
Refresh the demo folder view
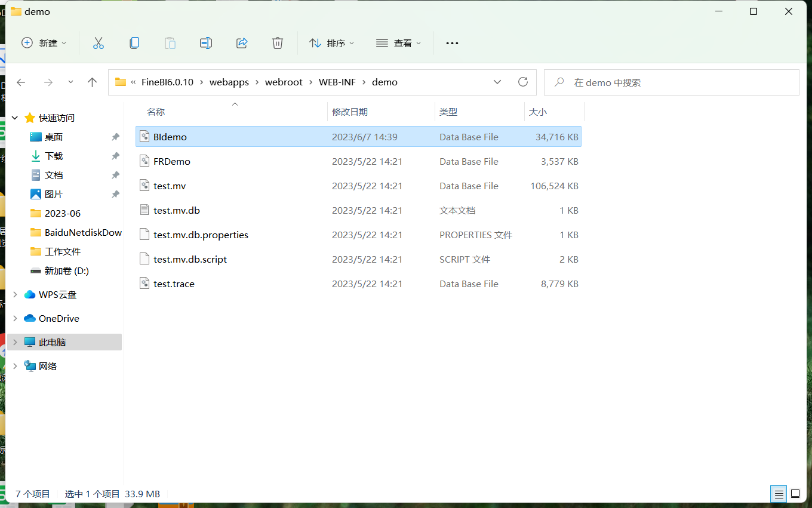click(x=523, y=82)
